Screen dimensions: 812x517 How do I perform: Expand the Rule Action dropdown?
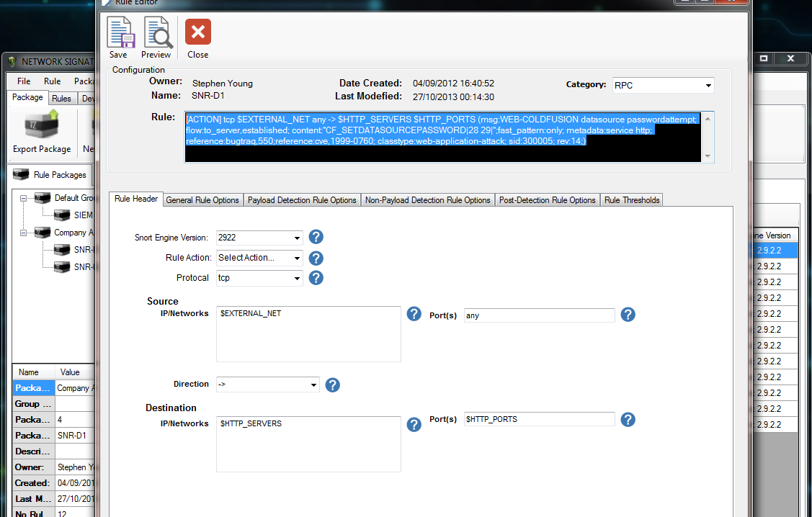coord(259,258)
